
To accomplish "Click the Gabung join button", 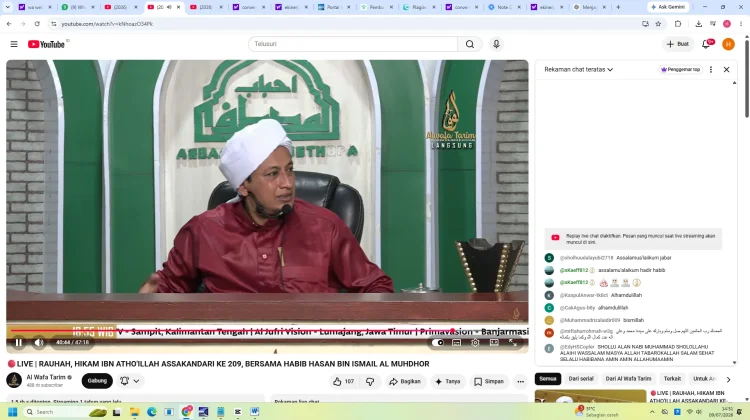I will coord(97,381).
